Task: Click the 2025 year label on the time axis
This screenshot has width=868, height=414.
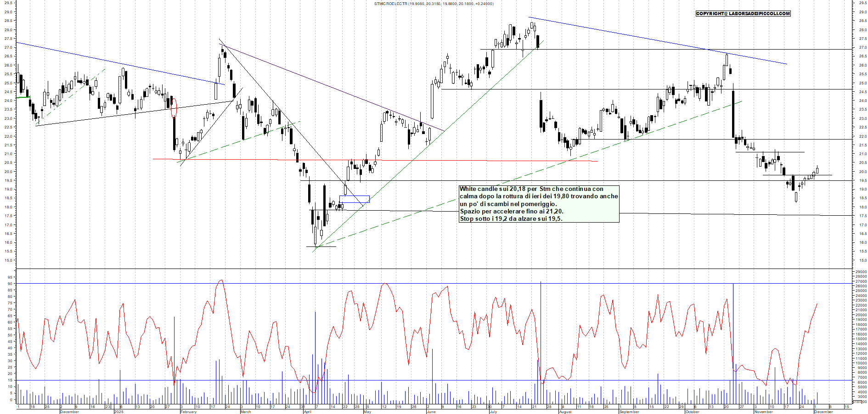Action: [x=119, y=412]
